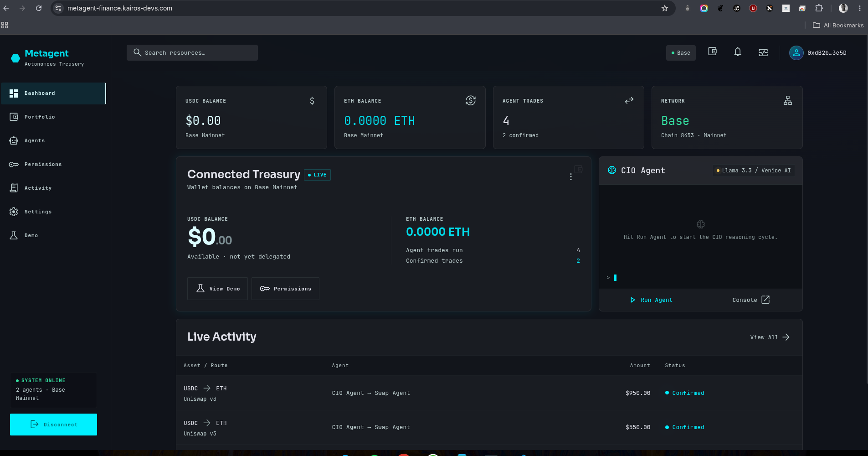Open View All live activity link

point(770,337)
